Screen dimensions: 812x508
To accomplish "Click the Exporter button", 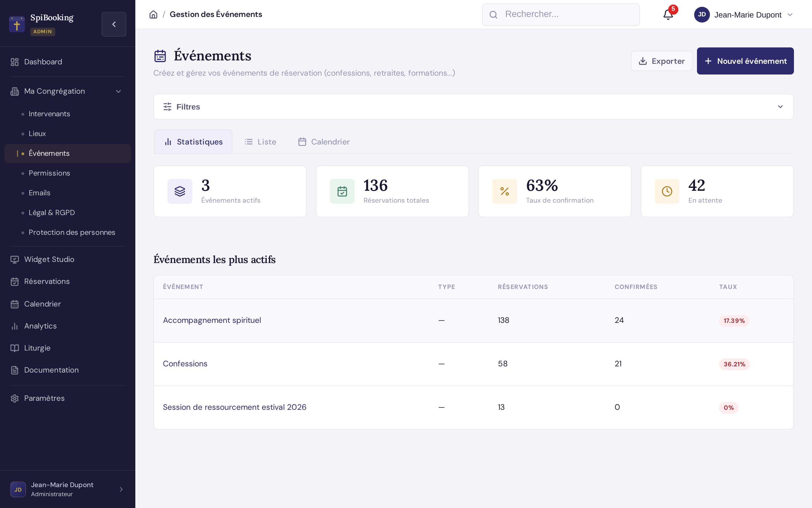I will pos(662,61).
